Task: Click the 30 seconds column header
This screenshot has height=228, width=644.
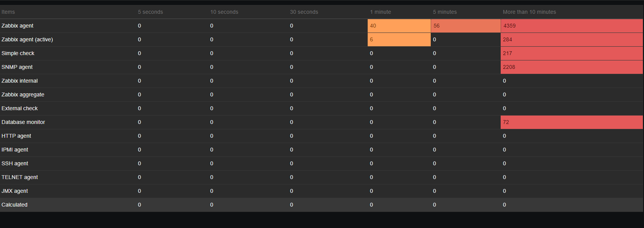Action: point(304,12)
